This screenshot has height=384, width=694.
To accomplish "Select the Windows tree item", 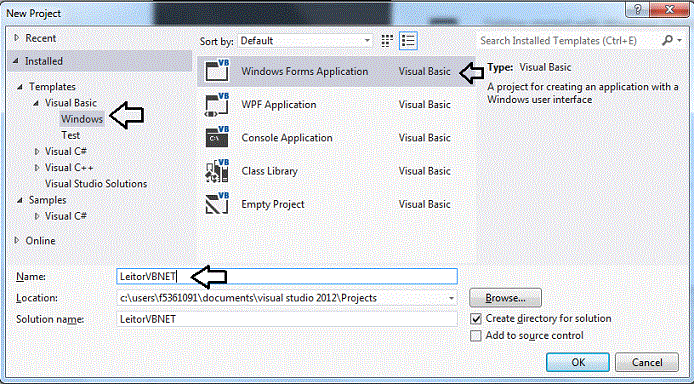I will tap(82, 119).
